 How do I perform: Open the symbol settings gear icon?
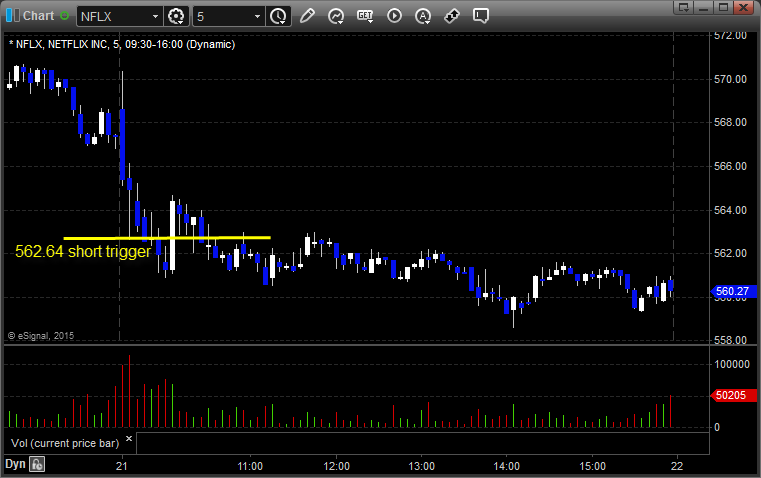coord(176,16)
